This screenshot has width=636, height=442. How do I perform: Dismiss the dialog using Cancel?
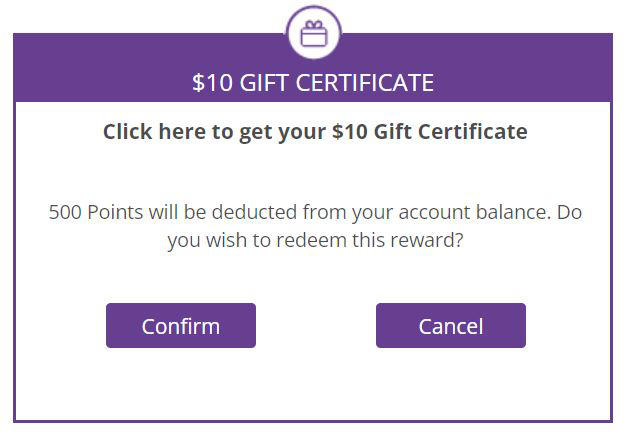[x=451, y=325]
